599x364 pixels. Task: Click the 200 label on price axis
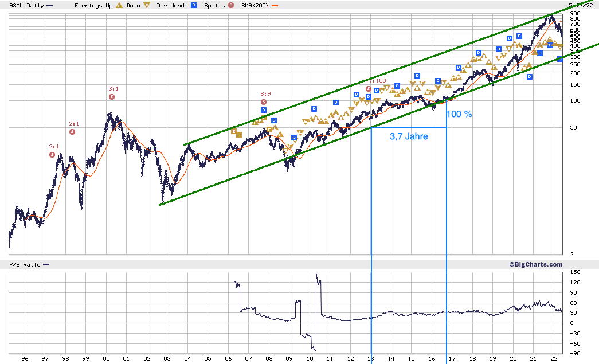[575, 73]
